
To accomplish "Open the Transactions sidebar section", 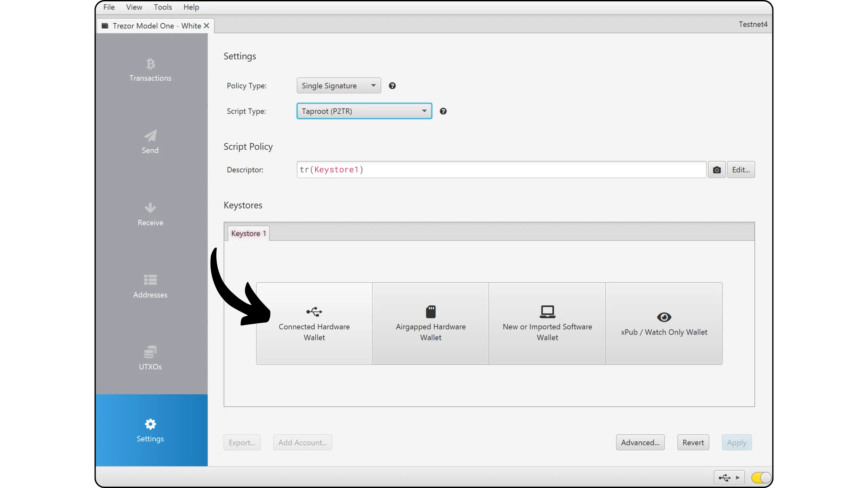I will 150,70.
